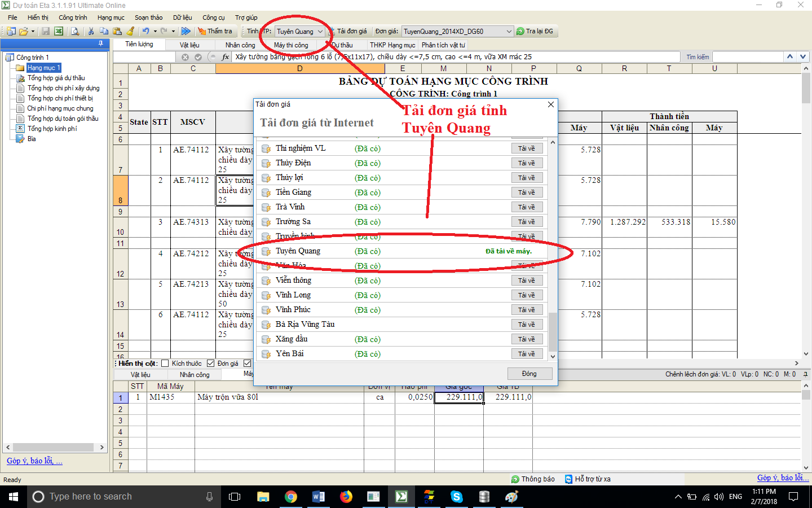Enable the Kích thước column checkbox

165,364
